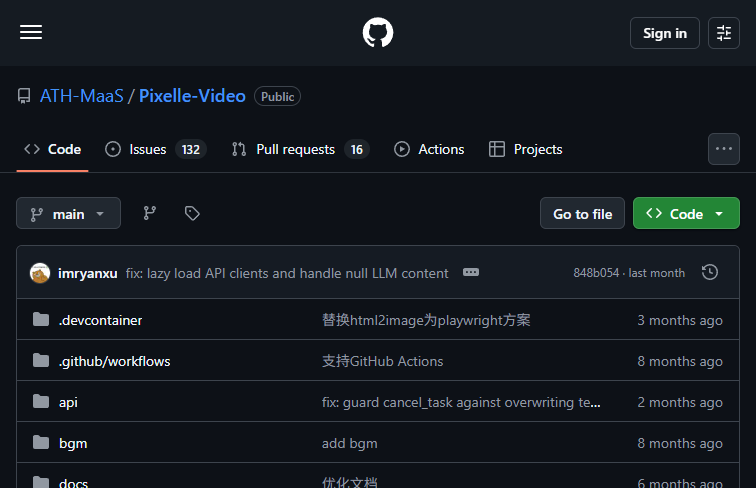This screenshot has height=488, width=756.
Task: Open commit 'fix: lazy load API clients' message
Action: point(287,273)
